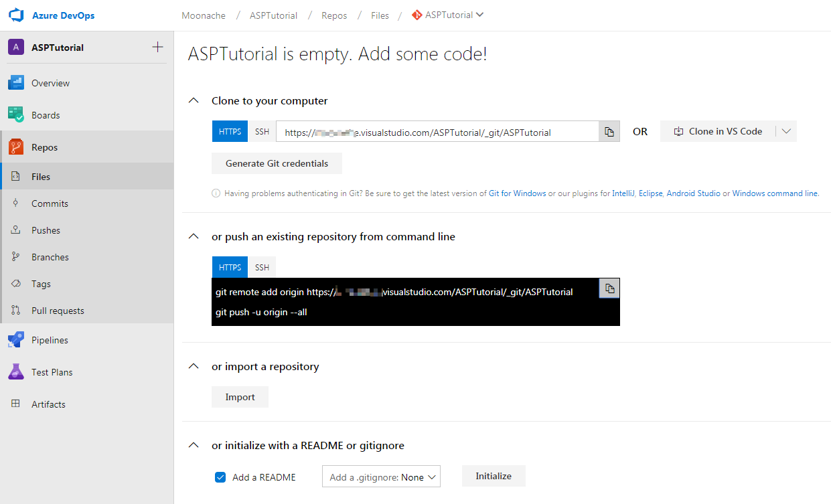
Task: Open the Artifacts menu item
Action: [86, 404]
